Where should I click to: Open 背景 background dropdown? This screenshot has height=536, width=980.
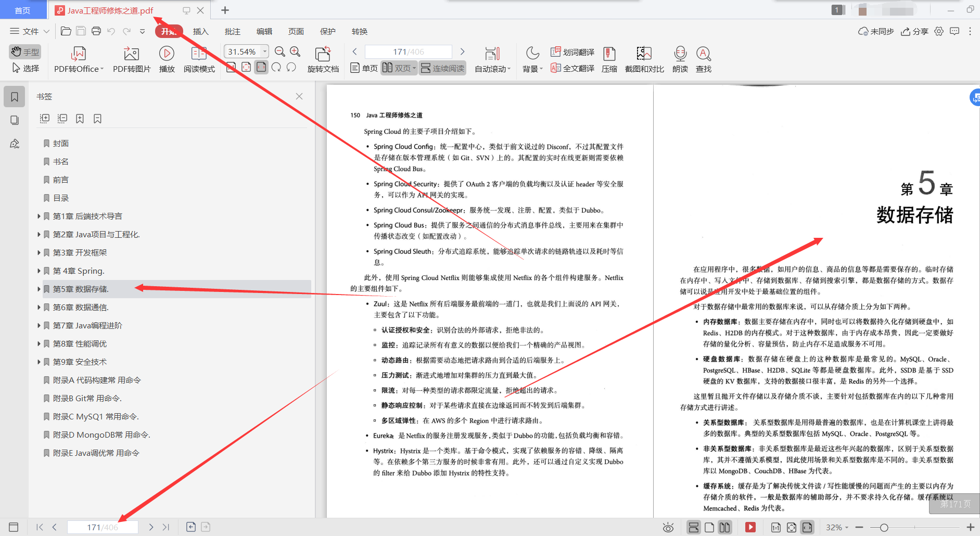point(532,59)
